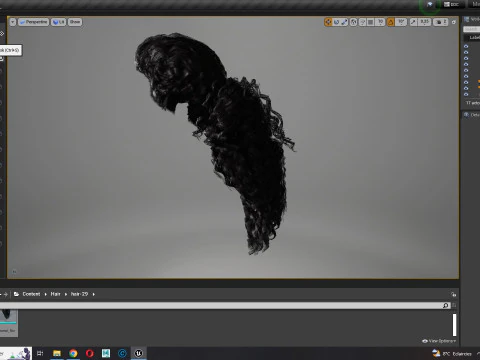Open Task View on taskbar
The height and width of the screenshot is (360, 480).
click(40, 353)
